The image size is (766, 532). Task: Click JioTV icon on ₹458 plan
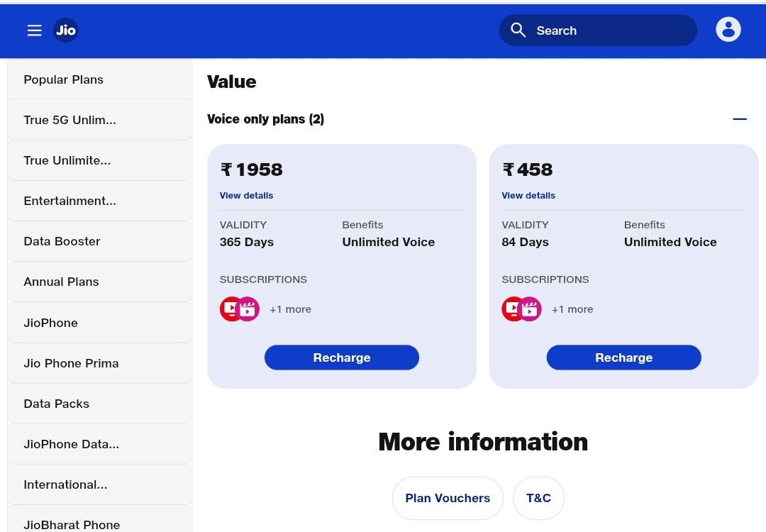click(511, 309)
